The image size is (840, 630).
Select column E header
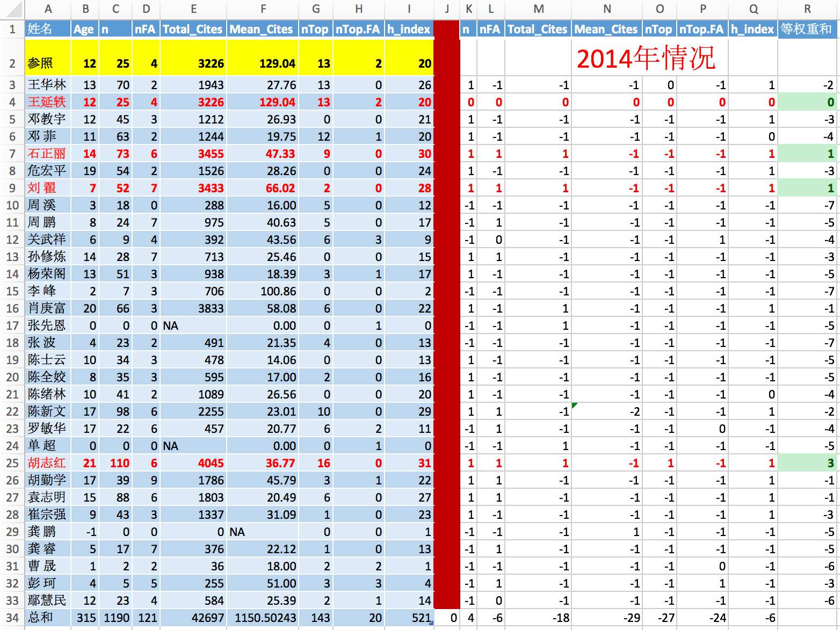click(x=193, y=9)
